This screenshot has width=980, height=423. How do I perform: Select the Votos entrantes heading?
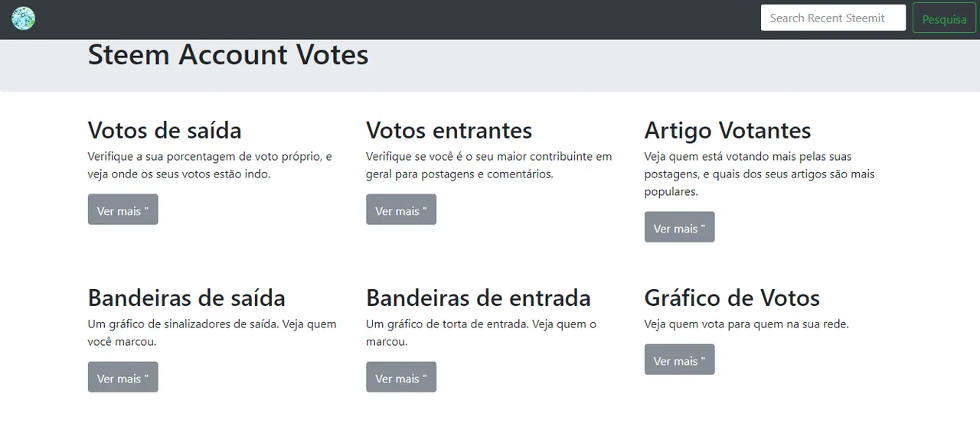(449, 130)
